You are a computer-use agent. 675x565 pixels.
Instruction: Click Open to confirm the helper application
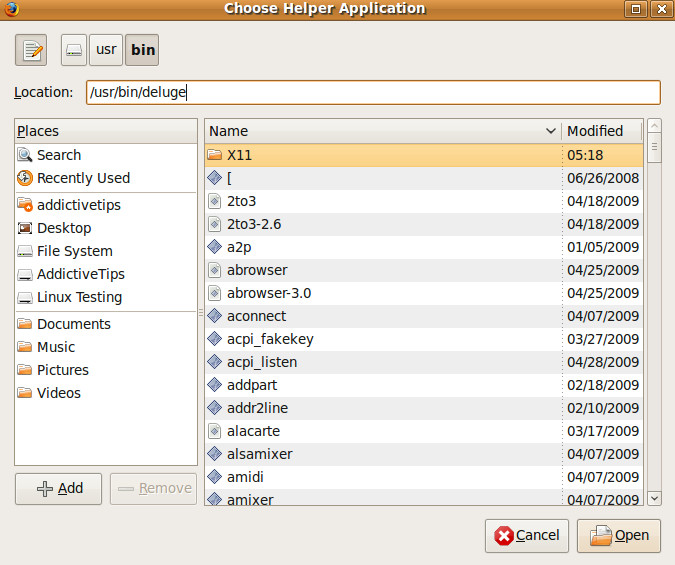[x=619, y=536]
